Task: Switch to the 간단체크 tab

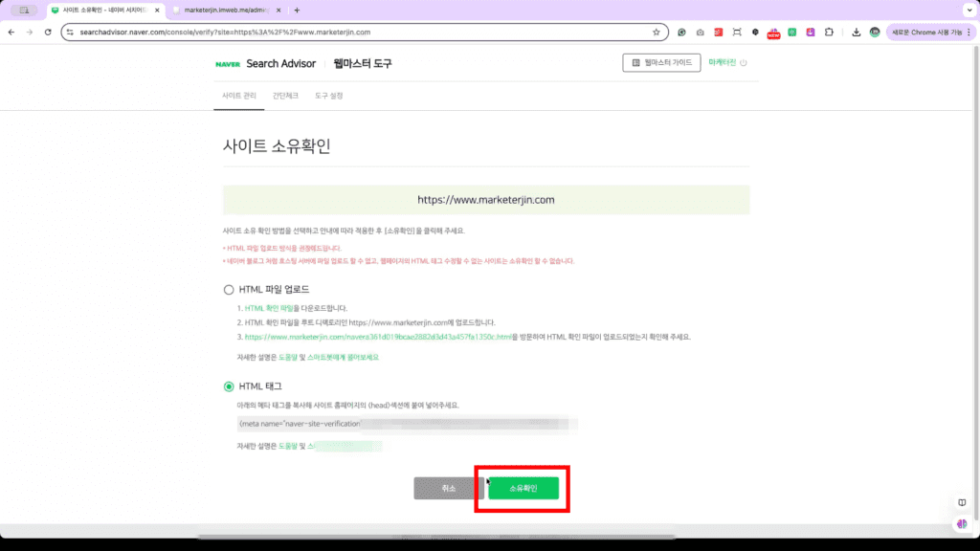Action: click(x=285, y=96)
